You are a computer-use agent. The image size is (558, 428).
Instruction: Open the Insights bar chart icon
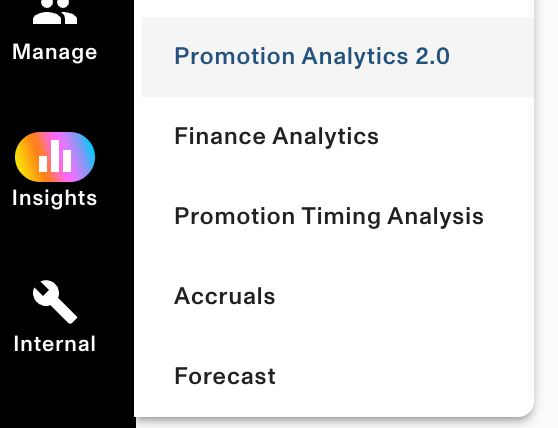(x=55, y=157)
